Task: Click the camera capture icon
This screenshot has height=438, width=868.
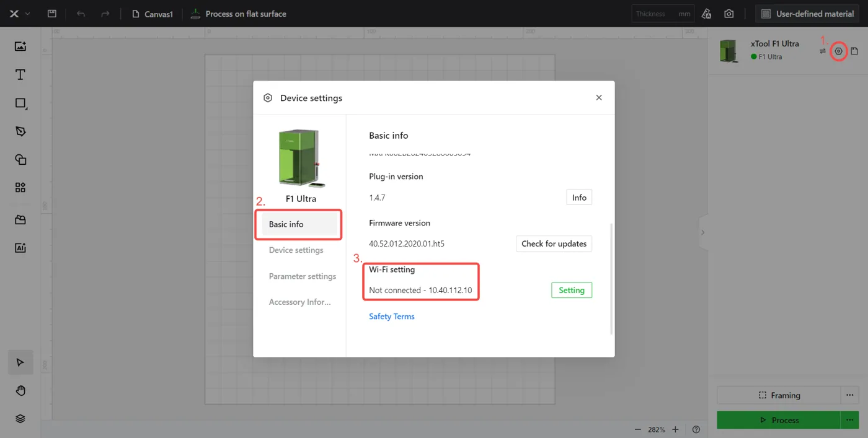Action: point(729,14)
